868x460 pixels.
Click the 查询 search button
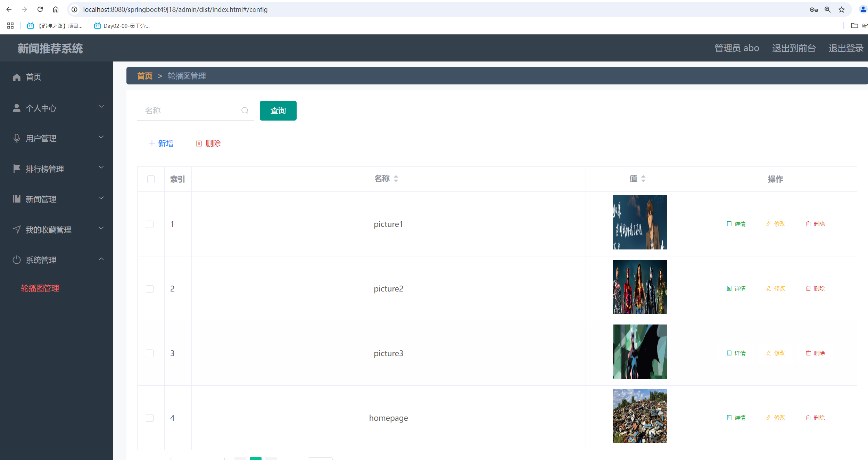[x=278, y=110]
